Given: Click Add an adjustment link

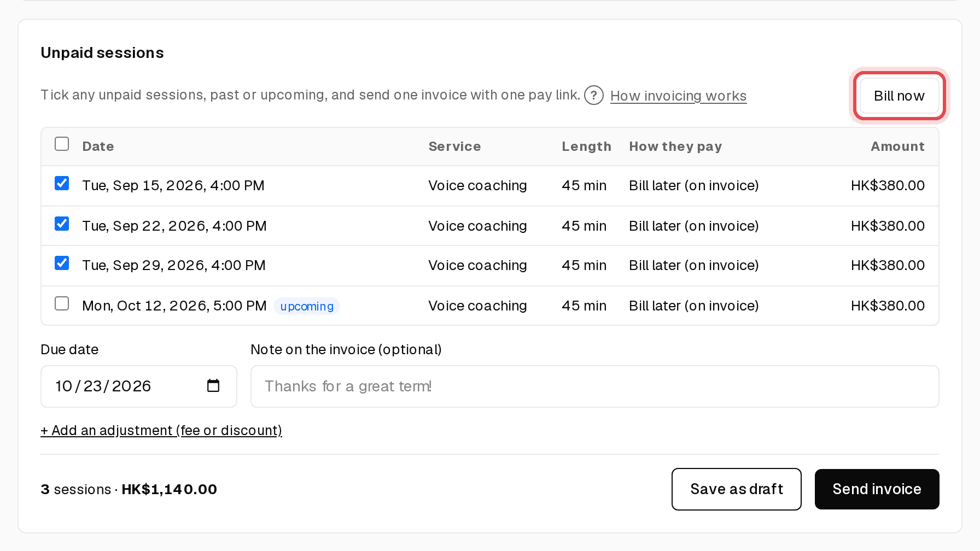Looking at the screenshot, I should [161, 430].
